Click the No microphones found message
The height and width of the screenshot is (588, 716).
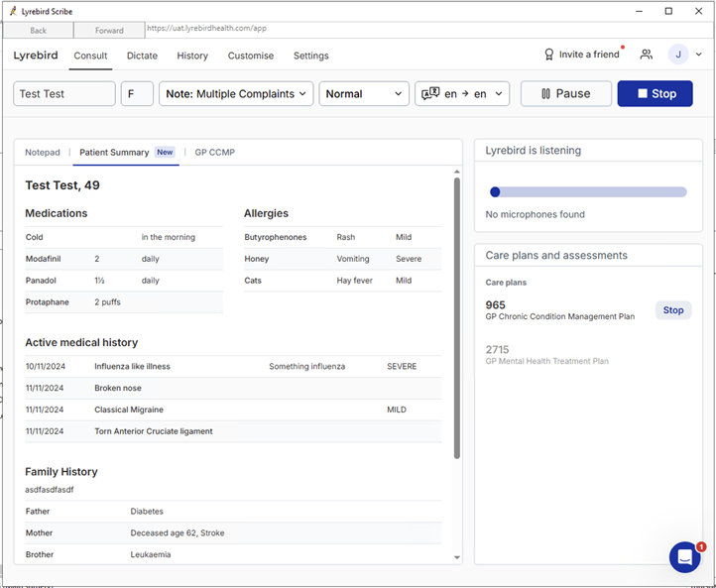pos(535,214)
